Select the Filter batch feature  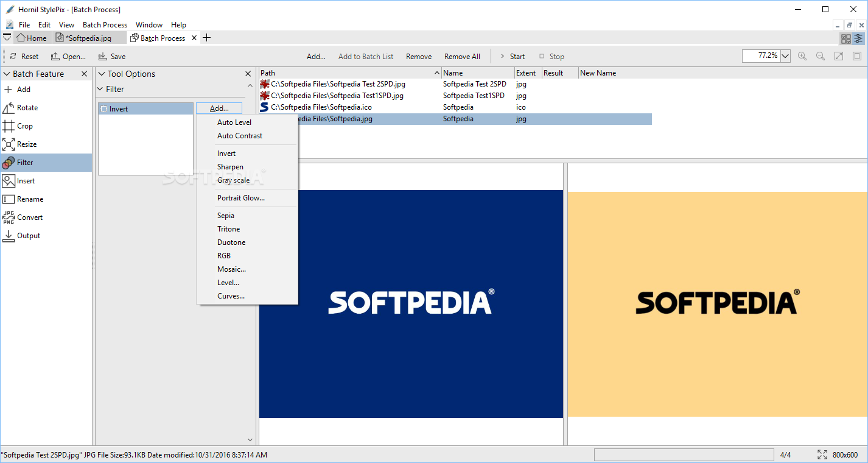pos(46,163)
